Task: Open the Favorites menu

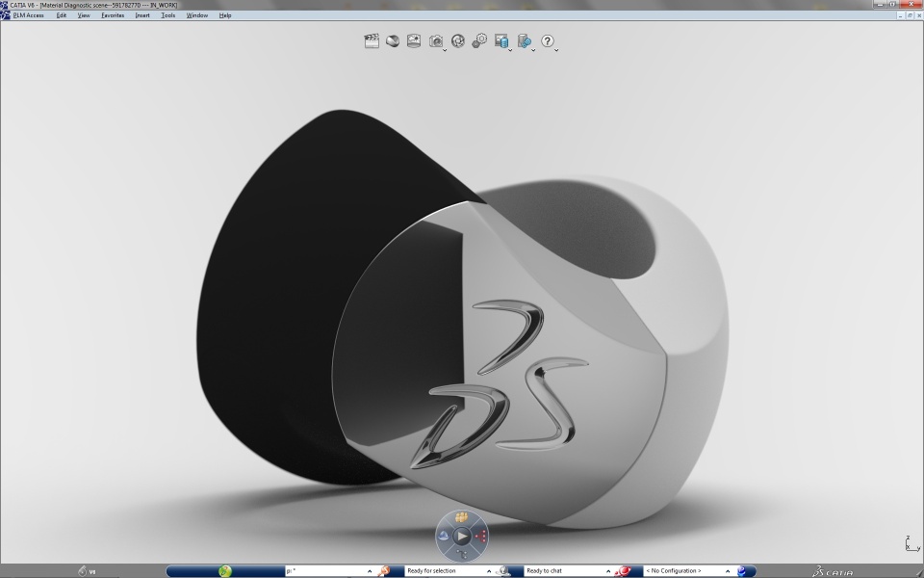Action: pos(113,15)
